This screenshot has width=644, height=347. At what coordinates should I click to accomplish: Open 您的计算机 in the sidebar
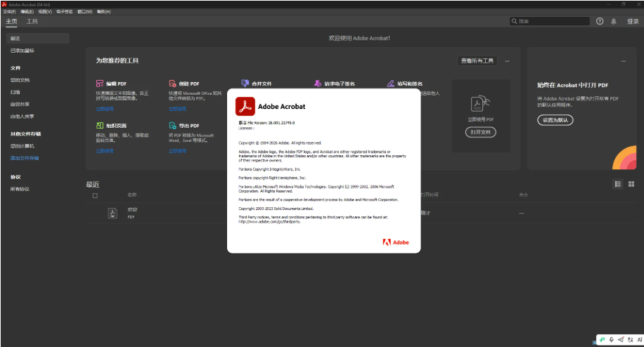tap(22, 146)
